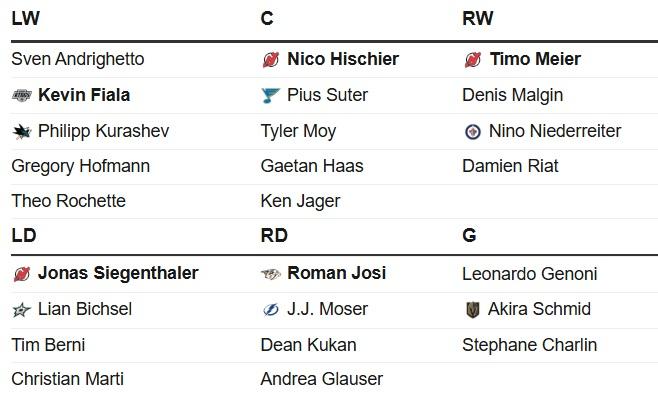Select Andrea Glauser in RD column

(x=322, y=379)
